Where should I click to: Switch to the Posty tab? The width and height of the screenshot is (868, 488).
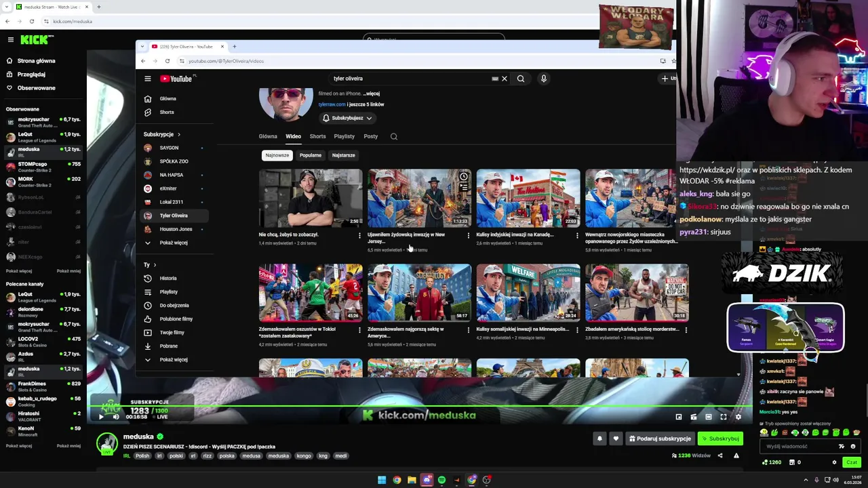370,136
